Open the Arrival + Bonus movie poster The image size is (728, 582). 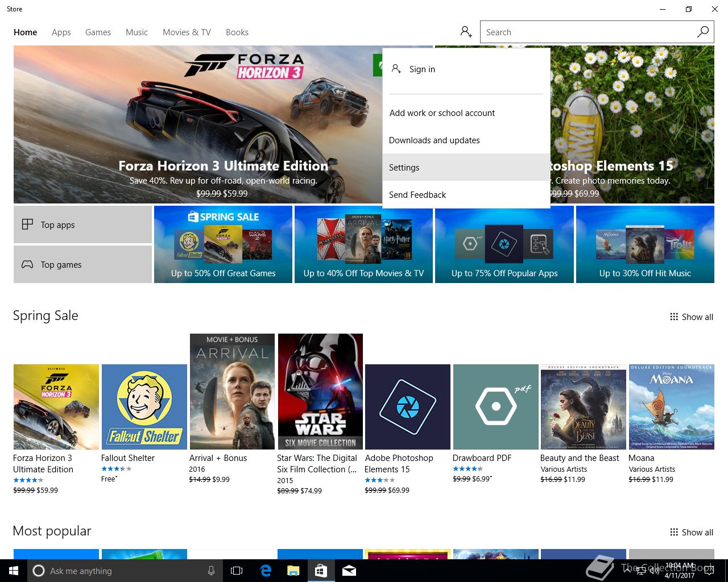click(x=232, y=392)
